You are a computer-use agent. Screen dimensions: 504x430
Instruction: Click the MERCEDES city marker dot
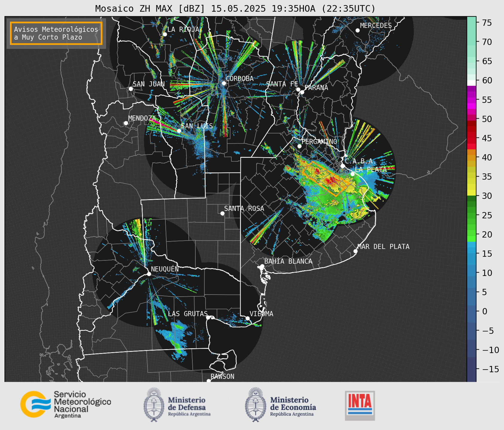click(x=357, y=31)
